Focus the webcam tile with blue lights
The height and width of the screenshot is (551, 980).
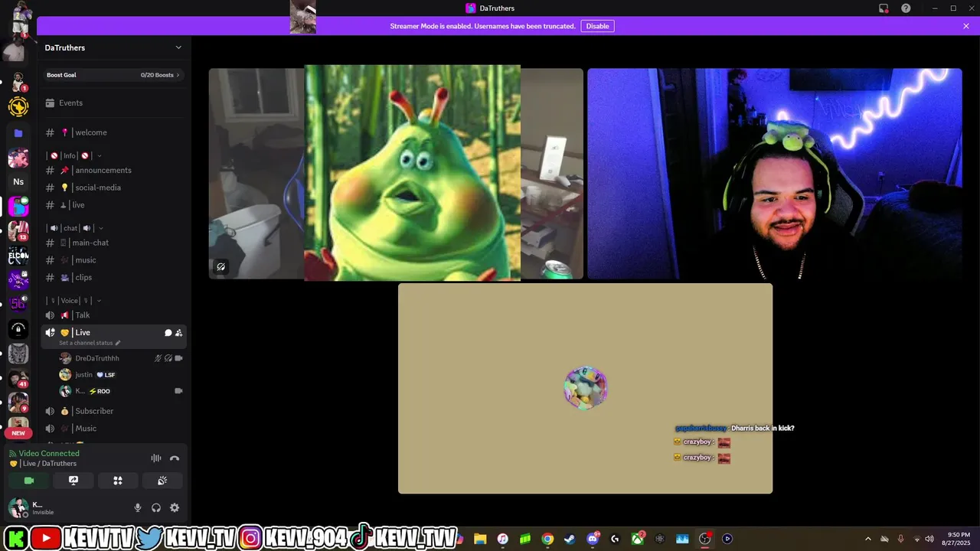point(775,174)
